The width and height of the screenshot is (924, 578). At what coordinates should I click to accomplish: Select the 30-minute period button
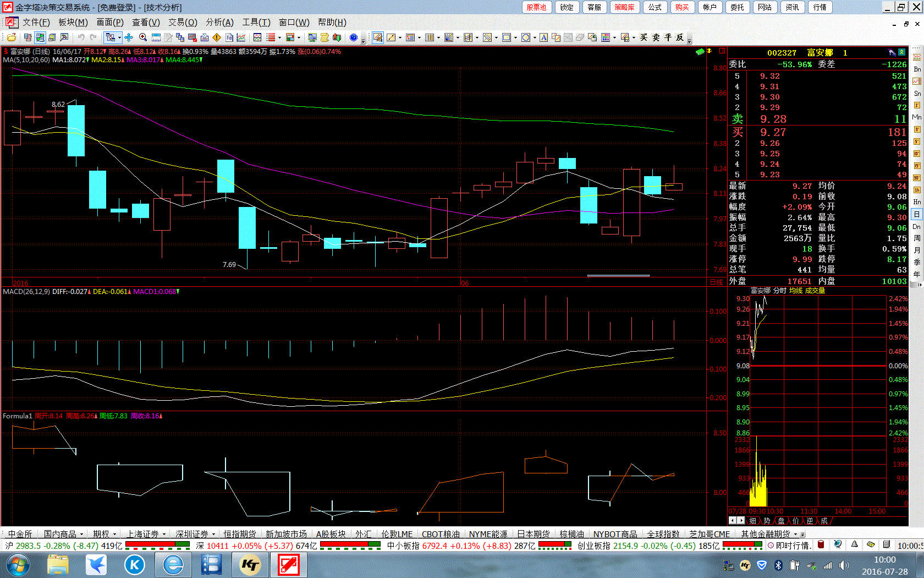click(917, 178)
